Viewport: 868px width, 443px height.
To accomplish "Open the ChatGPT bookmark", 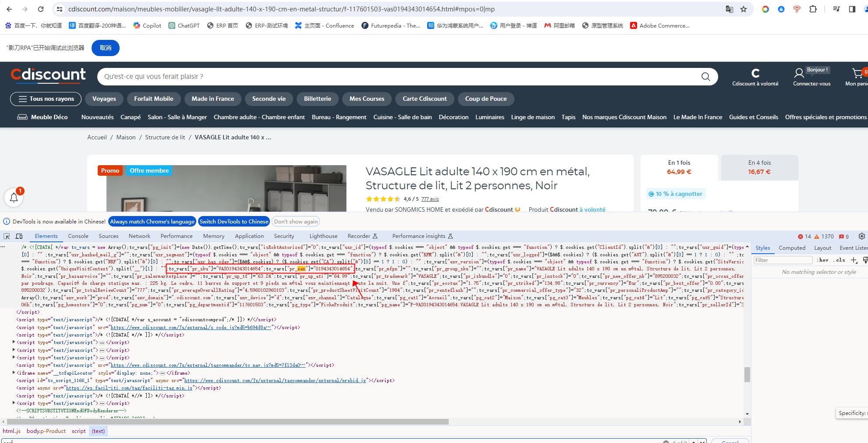I will click(184, 25).
